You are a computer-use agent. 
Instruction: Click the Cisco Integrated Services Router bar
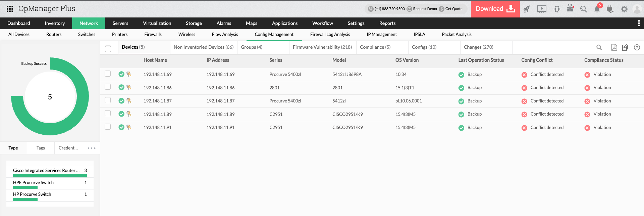click(x=50, y=176)
